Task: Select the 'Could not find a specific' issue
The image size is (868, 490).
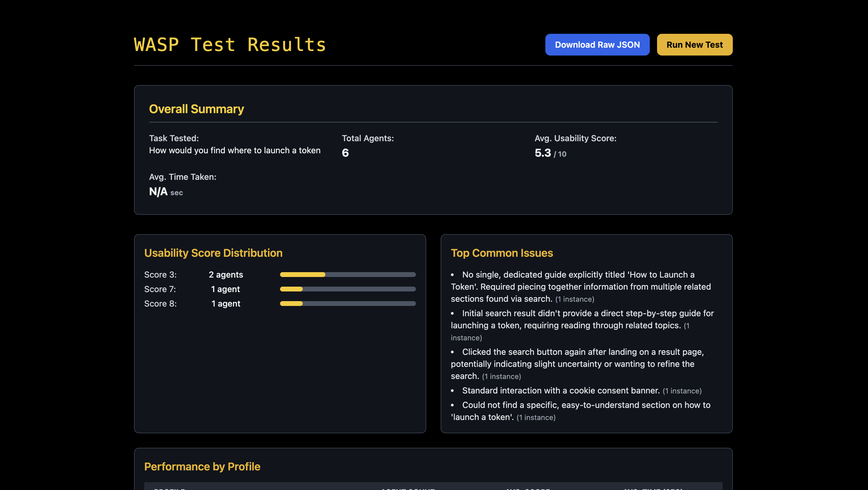Action: click(x=581, y=411)
